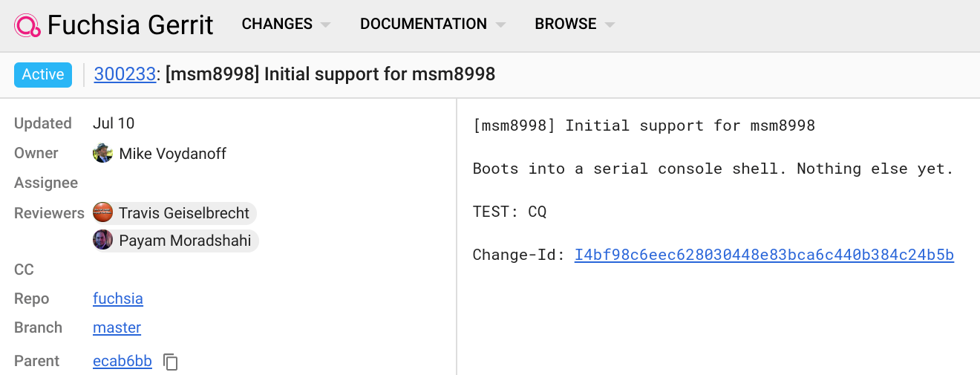Expand the DOCUMENTATION dropdown arrow

(x=500, y=25)
